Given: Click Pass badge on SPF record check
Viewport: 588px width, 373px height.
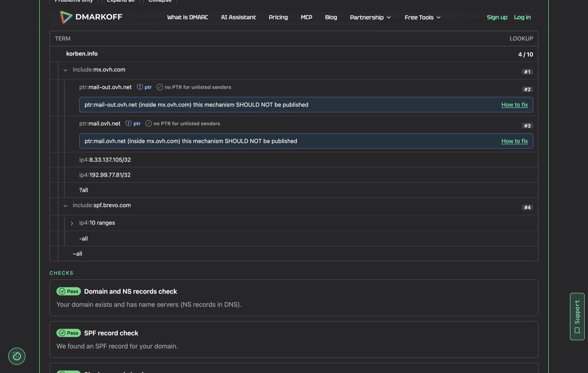Looking at the screenshot, I should pyautogui.click(x=69, y=333).
